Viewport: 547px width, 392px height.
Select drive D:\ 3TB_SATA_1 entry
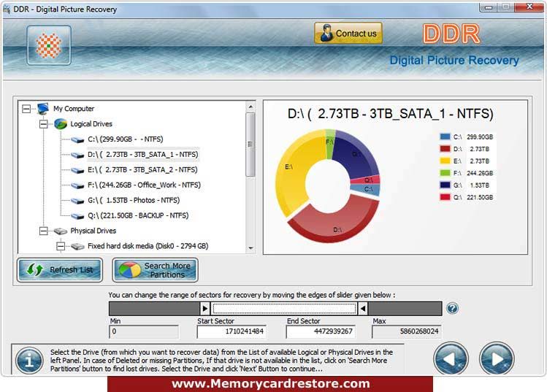(x=143, y=155)
